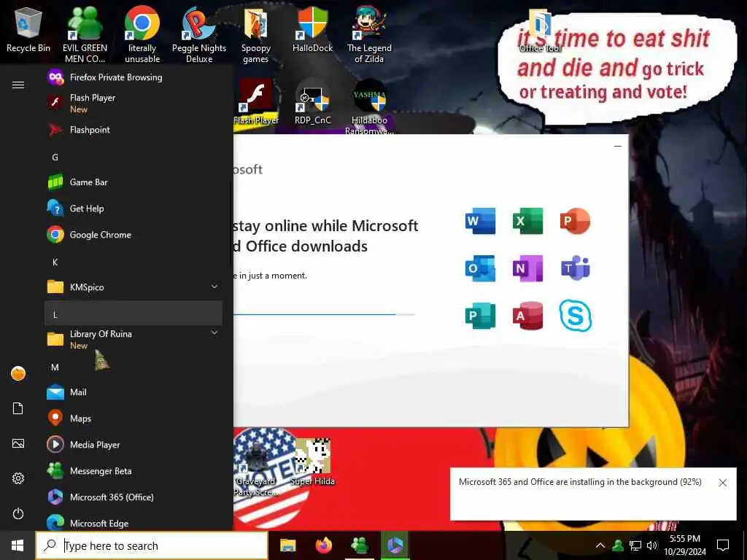Click the OneNote icon in Office installer
Viewport: 747px width, 560px height.
click(x=527, y=268)
